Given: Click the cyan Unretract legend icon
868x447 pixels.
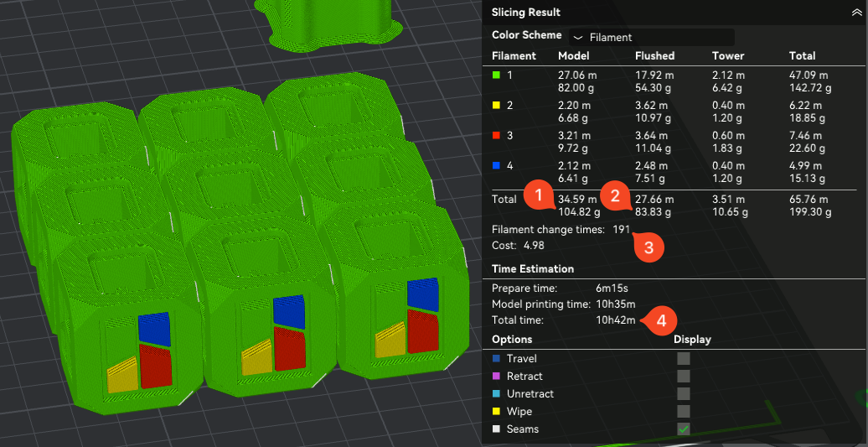Looking at the screenshot, I should [497, 394].
